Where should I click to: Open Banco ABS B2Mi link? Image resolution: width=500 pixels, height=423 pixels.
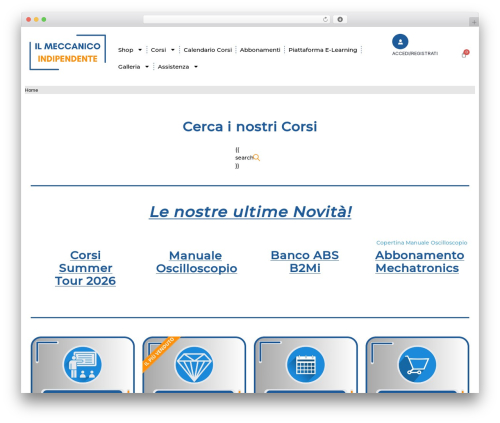[x=305, y=262]
